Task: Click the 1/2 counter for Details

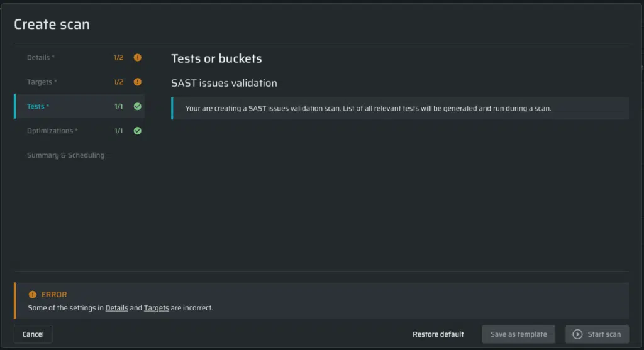Action: (x=119, y=58)
